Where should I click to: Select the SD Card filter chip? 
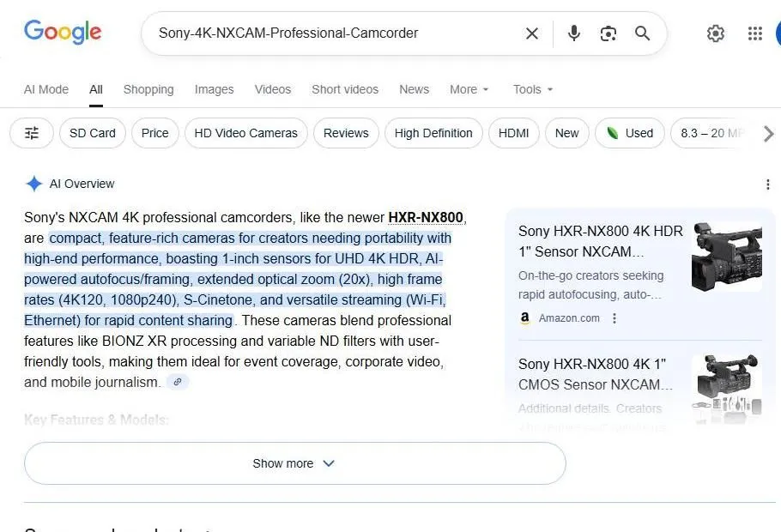(92, 133)
